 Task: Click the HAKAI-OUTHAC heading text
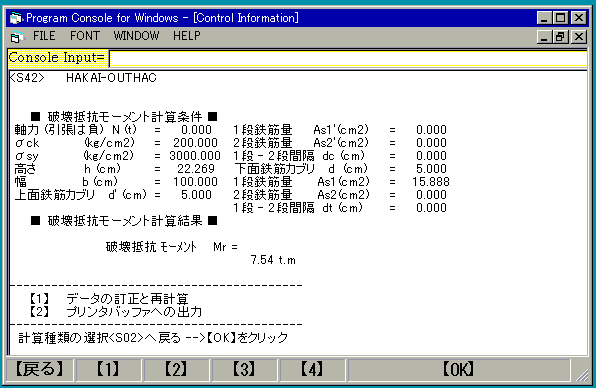[x=111, y=78]
